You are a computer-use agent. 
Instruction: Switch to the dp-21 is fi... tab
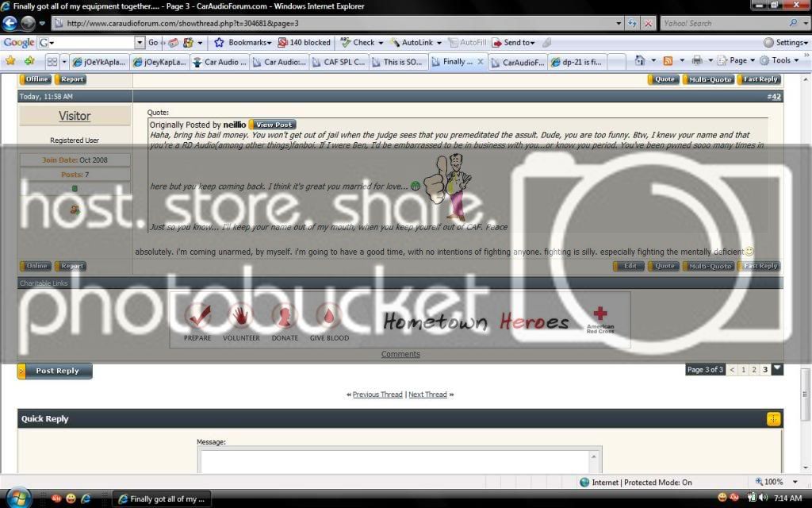coord(577,62)
